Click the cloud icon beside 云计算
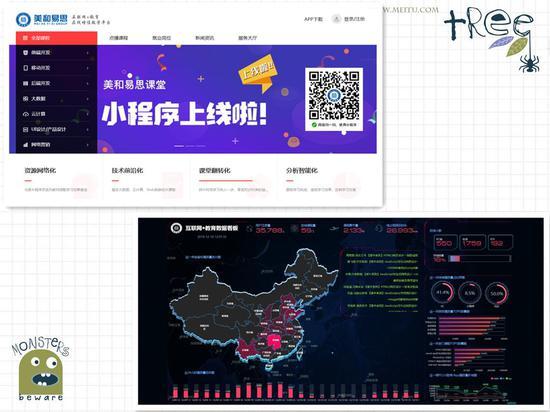This screenshot has width=550, height=412. pyautogui.click(x=25, y=114)
